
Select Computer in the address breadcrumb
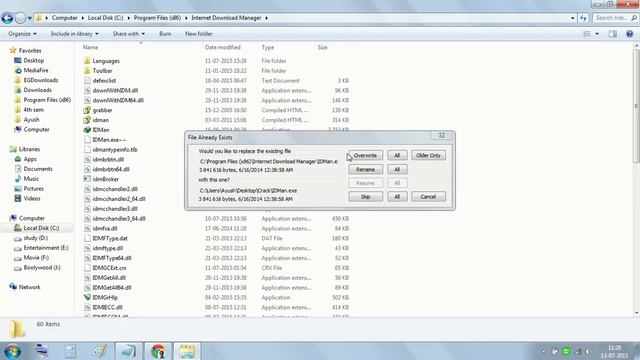[64, 18]
